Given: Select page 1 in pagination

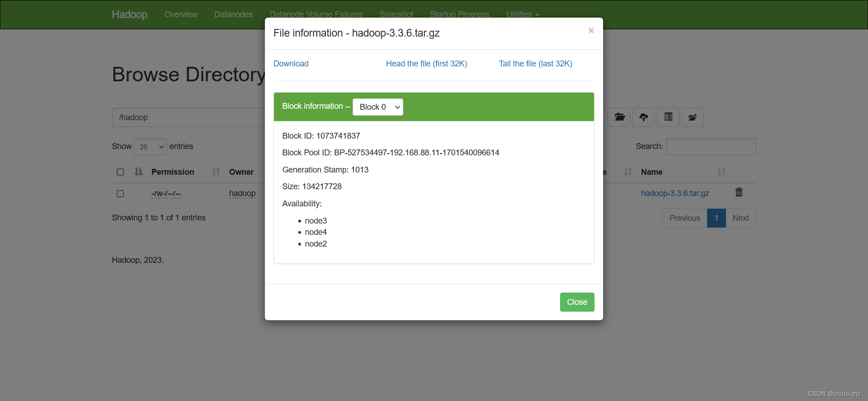Looking at the screenshot, I should pos(717,218).
